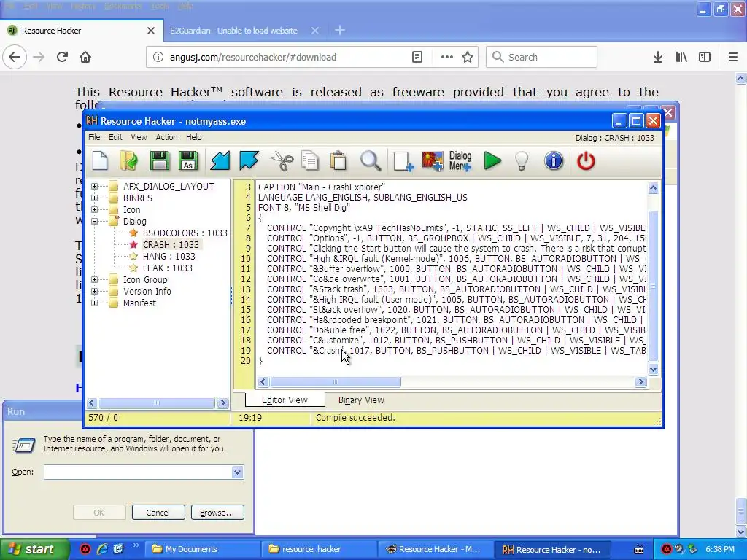Bookmark this page with the star icon
Screen dimensions: 747x560
468,57
